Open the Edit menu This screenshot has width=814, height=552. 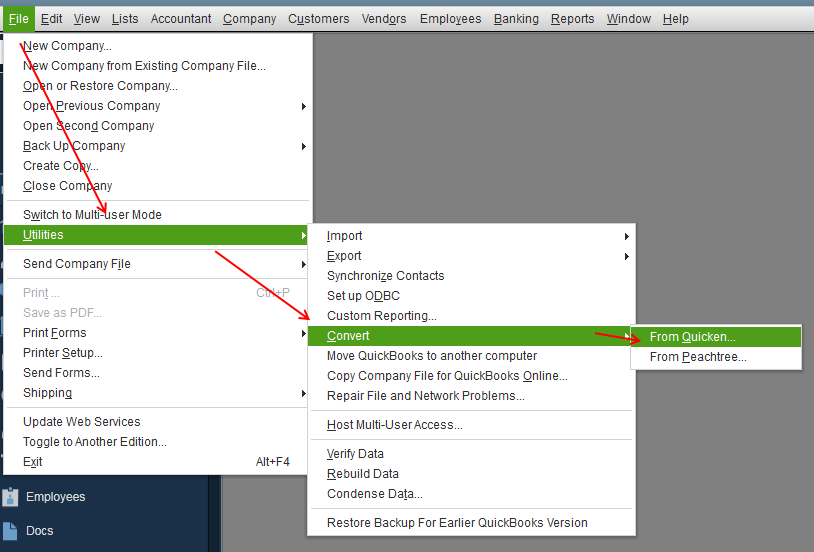(x=51, y=19)
